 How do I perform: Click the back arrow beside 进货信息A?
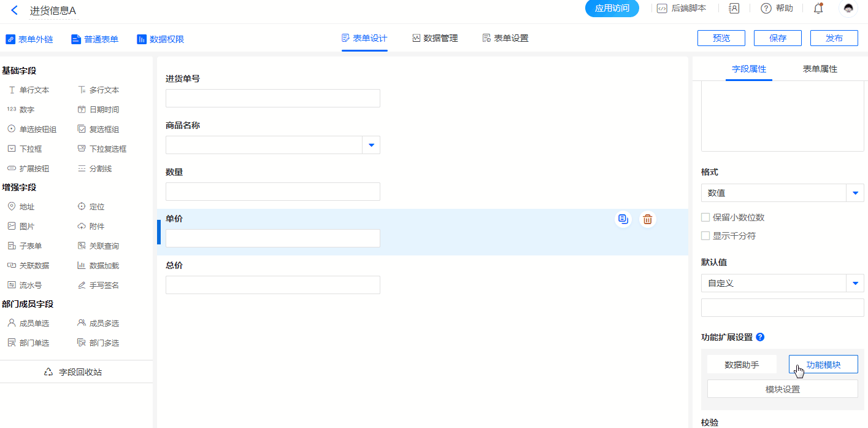(x=15, y=10)
